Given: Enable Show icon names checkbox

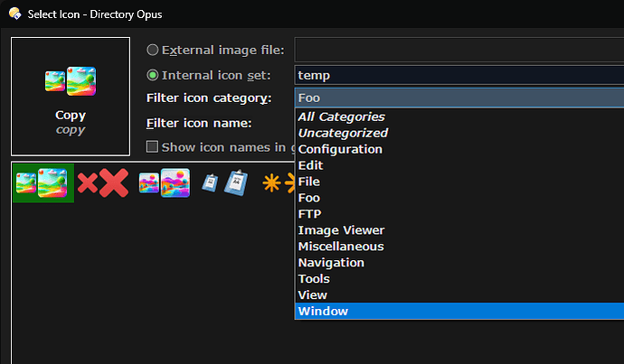Looking at the screenshot, I should click(x=153, y=146).
